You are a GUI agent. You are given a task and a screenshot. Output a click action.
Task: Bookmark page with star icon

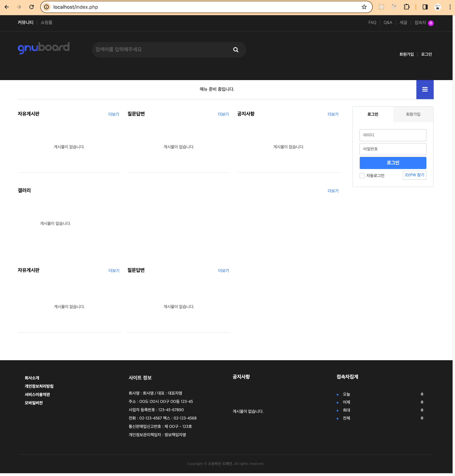(x=364, y=7)
